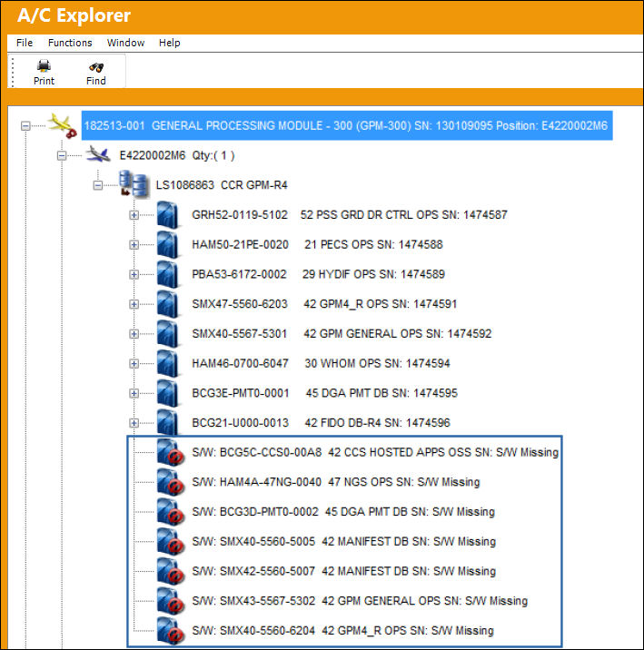Select the S/W: SMX40-5560-6204 GPM4_R OPS row
This screenshot has height=650, width=644.
(x=343, y=631)
